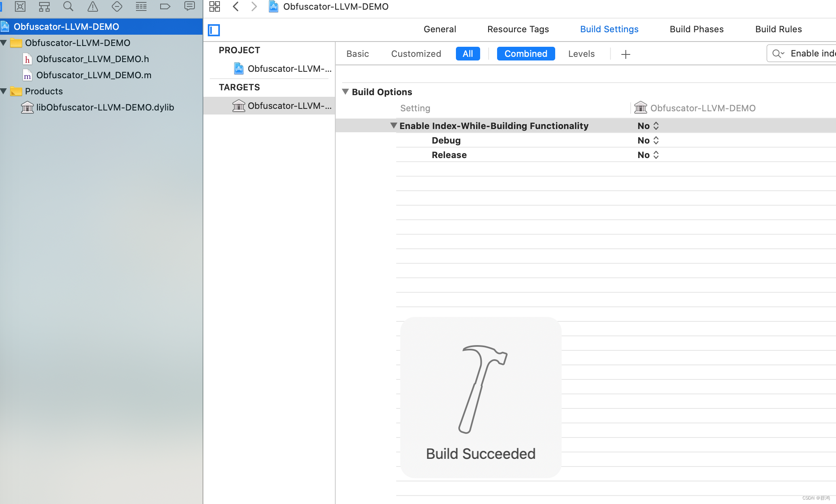
Task: Open the source control navigator icon
Action: click(x=20, y=6)
